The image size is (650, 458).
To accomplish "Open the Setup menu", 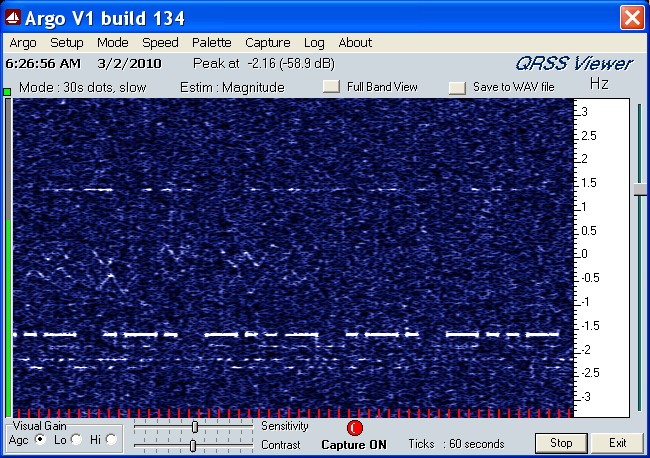I will (67, 43).
